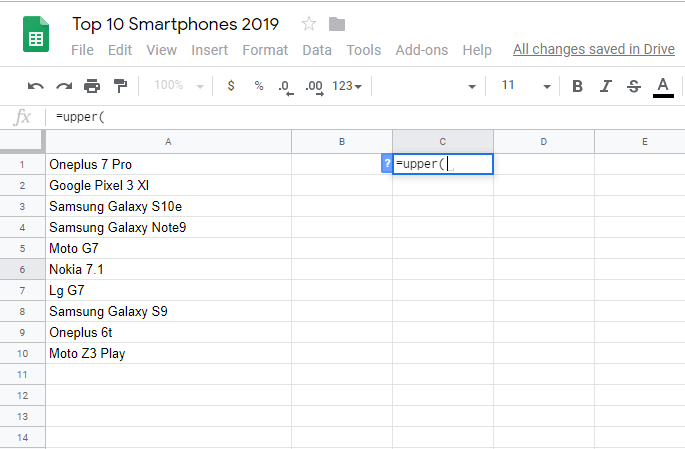Click the select all corner box
Screen dimensions: 685x449
(22, 141)
